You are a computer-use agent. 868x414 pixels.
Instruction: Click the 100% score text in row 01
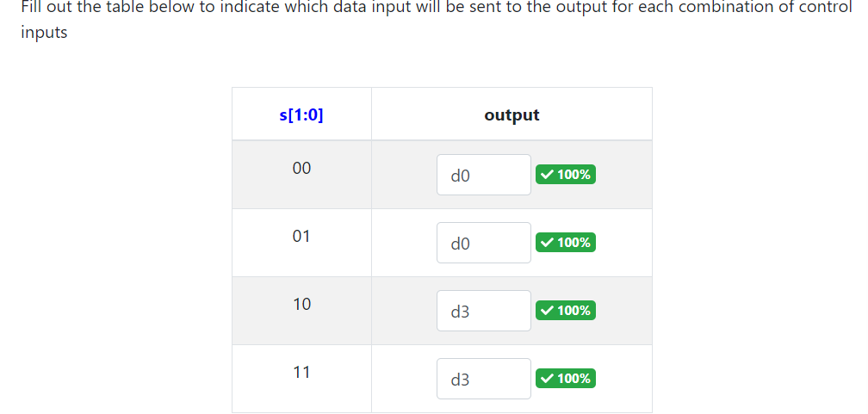pos(573,243)
